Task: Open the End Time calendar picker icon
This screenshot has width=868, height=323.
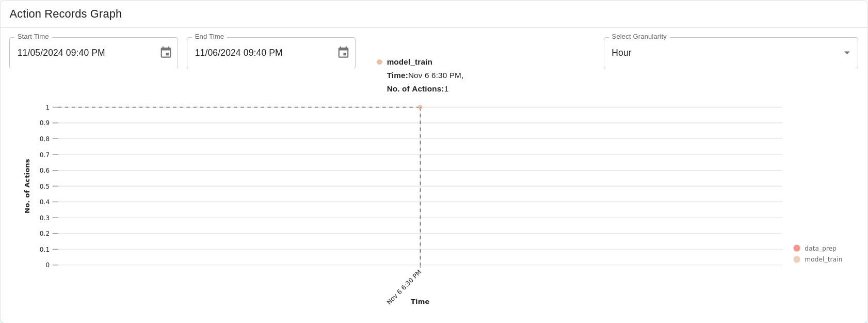Action: click(x=343, y=53)
